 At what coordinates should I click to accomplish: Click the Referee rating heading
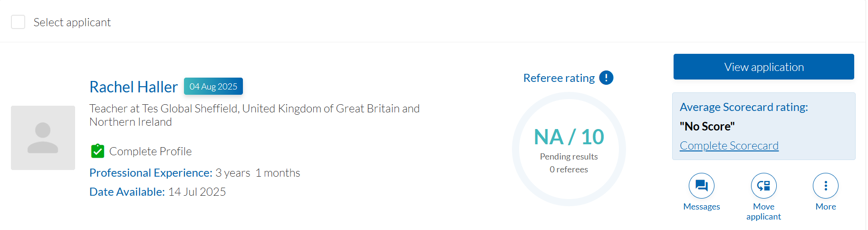[x=559, y=78]
